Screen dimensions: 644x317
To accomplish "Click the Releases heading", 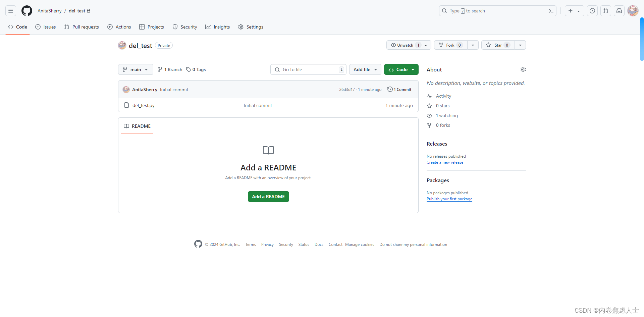I will point(437,144).
